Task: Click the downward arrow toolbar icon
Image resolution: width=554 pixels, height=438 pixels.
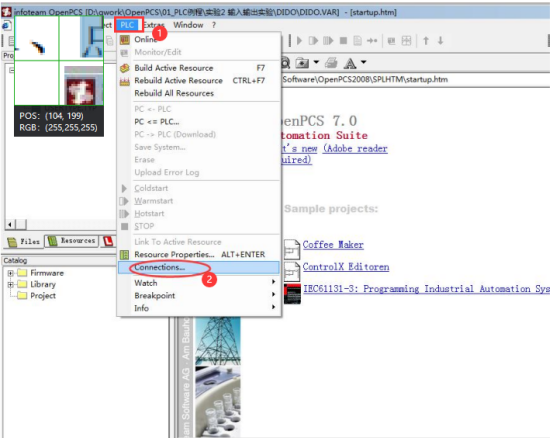Action: point(440,41)
